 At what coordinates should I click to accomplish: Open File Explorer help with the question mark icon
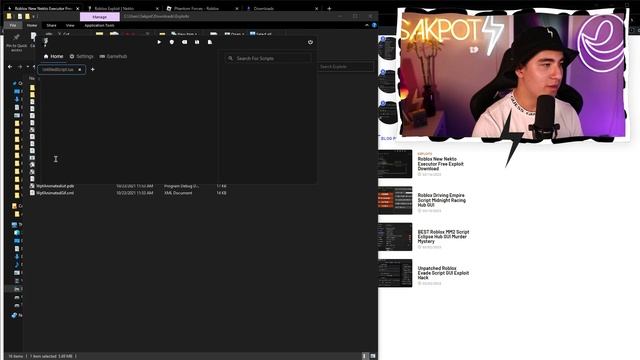click(374, 25)
